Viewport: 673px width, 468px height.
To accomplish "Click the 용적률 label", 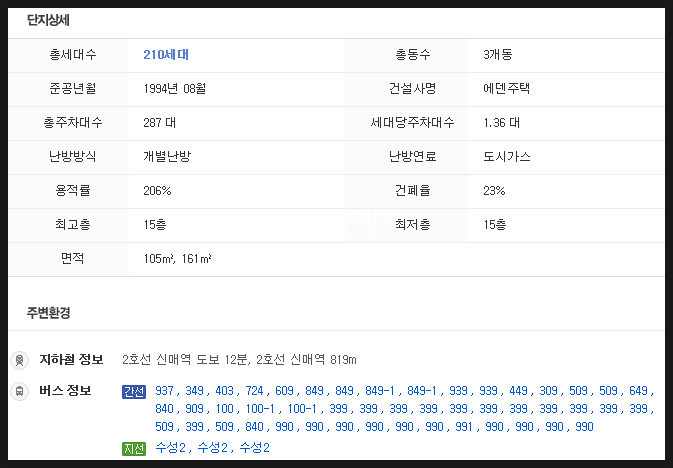I will (73, 190).
